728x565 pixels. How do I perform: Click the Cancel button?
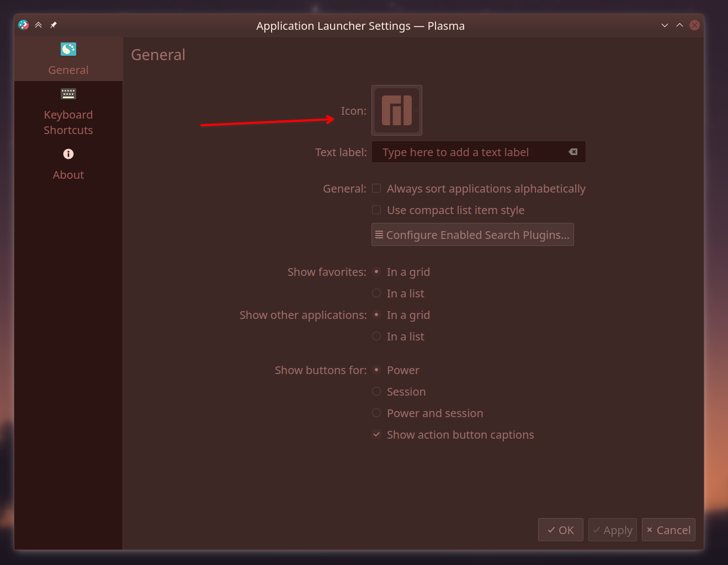pyautogui.click(x=668, y=530)
